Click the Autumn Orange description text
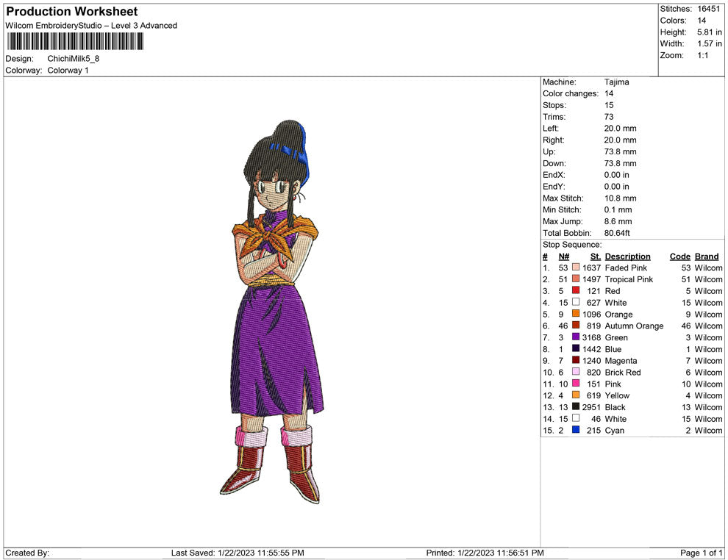The height and width of the screenshot is (560, 728). click(x=634, y=326)
